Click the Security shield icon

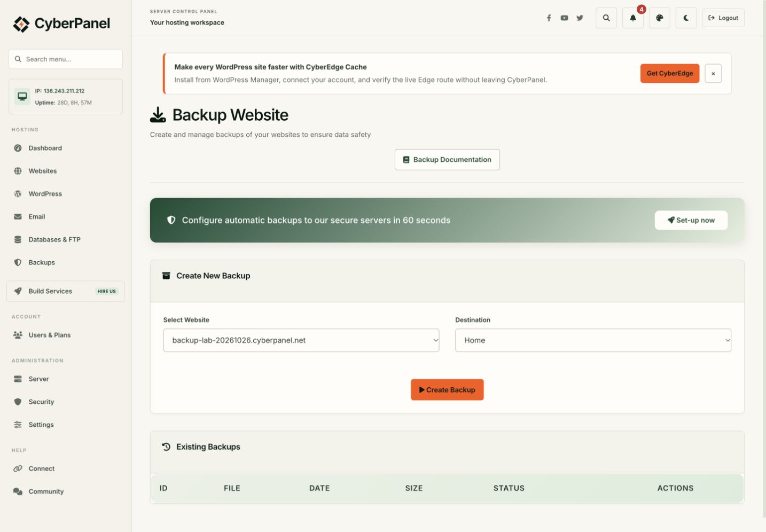coord(18,402)
